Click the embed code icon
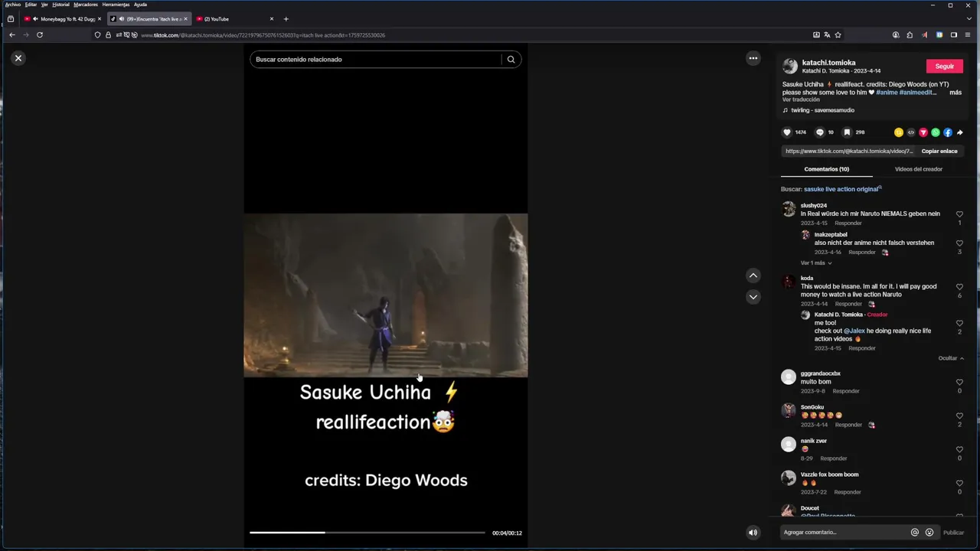The height and width of the screenshot is (551, 980). [911, 132]
